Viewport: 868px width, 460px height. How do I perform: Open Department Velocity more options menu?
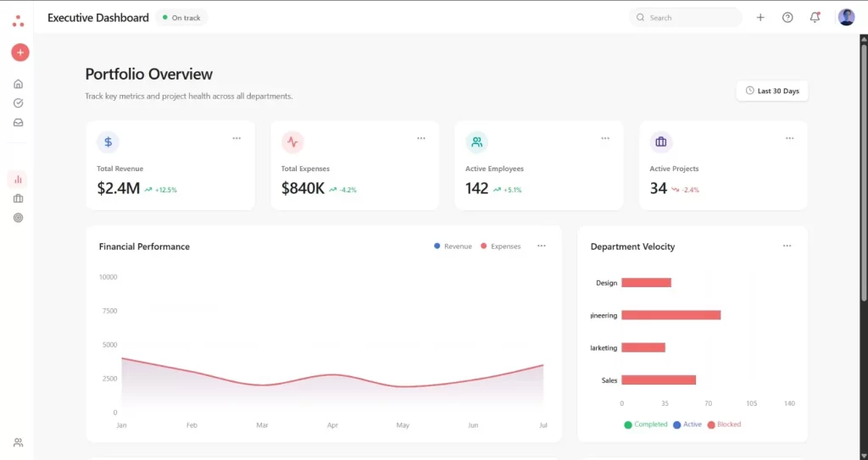click(x=787, y=246)
